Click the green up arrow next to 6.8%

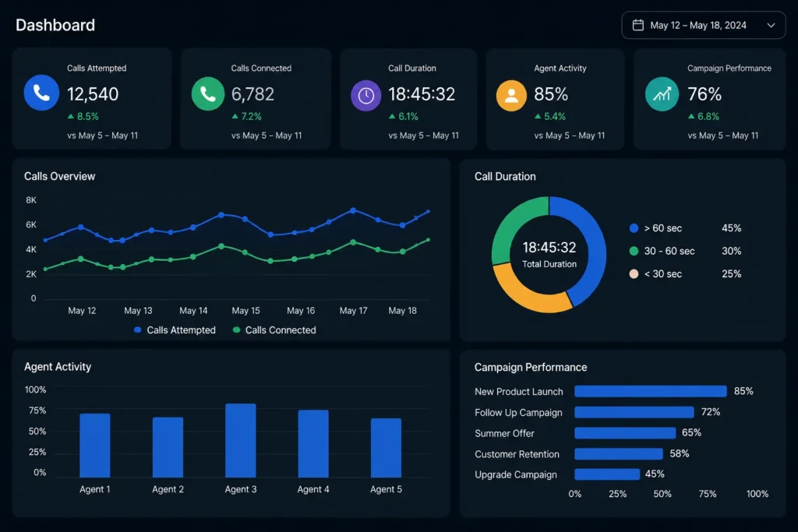[691, 117]
